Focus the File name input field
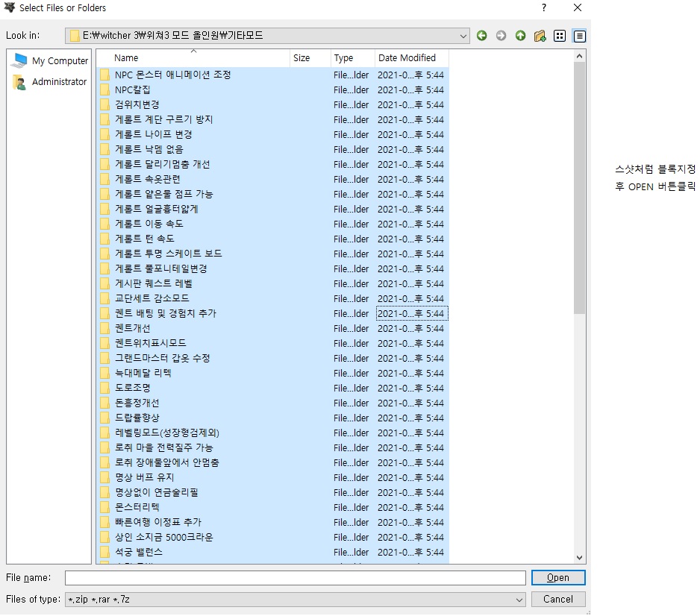 point(295,578)
